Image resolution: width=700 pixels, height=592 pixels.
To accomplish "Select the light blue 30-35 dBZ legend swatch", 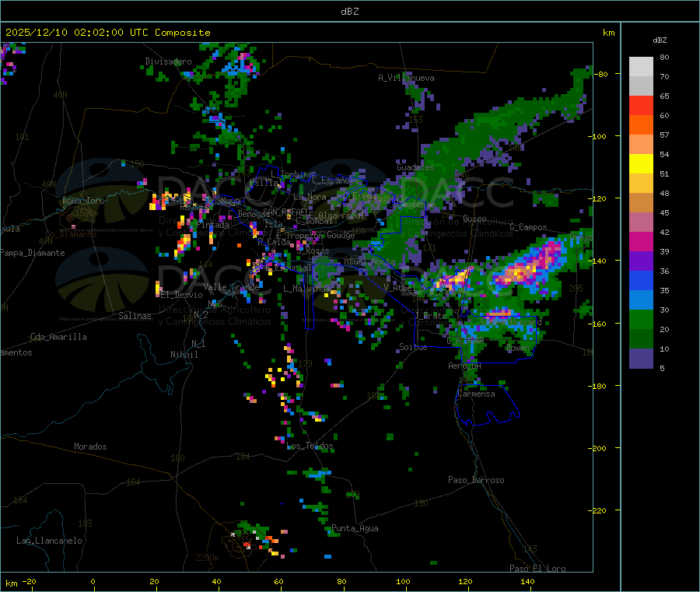I will click(x=641, y=300).
